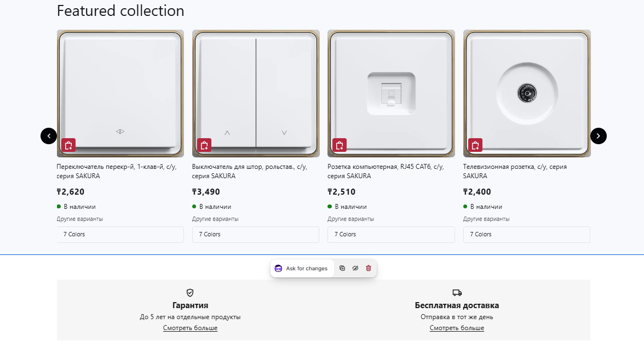Click the truck icon above Бесплатная доставка
Screen dimensions: 644x352
pos(457,293)
